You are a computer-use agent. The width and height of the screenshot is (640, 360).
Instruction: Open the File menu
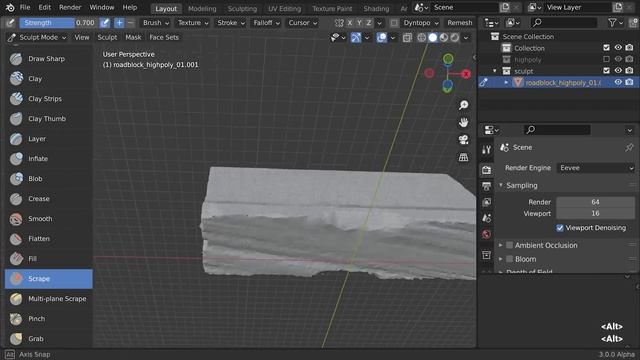[x=25, y=7]
